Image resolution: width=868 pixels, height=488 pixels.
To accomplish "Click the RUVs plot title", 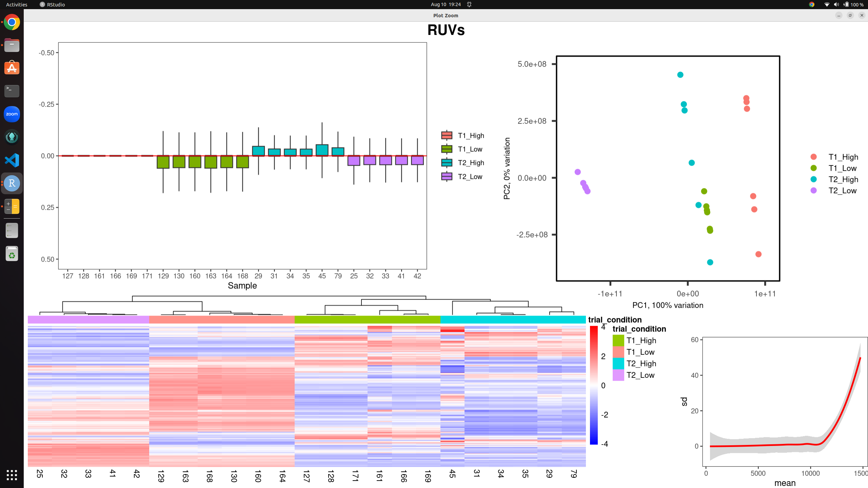I will point(446,30).
